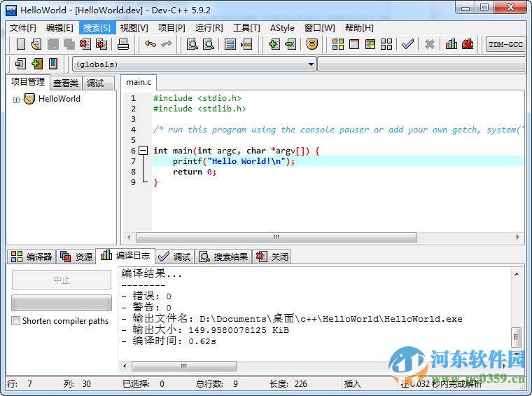The height and width of the screenshot is (396, 532).
Task: Click the Close file icon
Action: [85, 44]
